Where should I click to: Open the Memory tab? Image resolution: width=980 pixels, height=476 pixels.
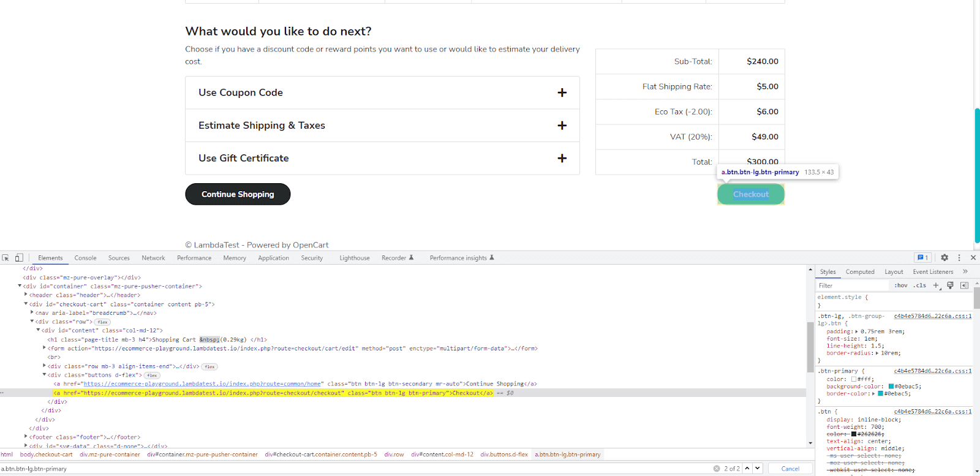coord(235,258)
